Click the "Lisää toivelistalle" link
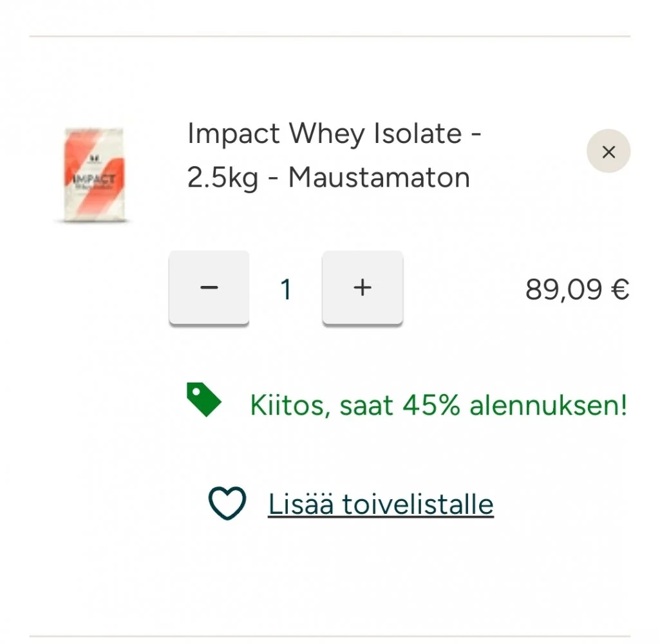Screen dimensions: 660x644 (381, 504)
